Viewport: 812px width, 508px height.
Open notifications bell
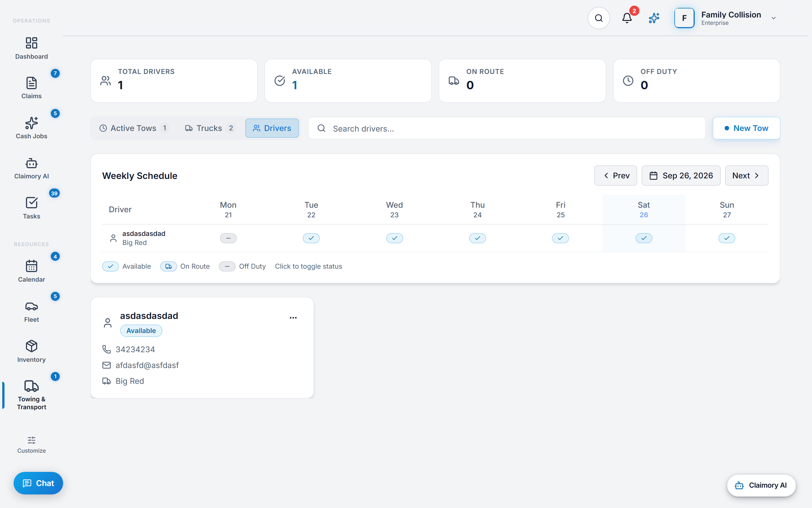point(627,18)
